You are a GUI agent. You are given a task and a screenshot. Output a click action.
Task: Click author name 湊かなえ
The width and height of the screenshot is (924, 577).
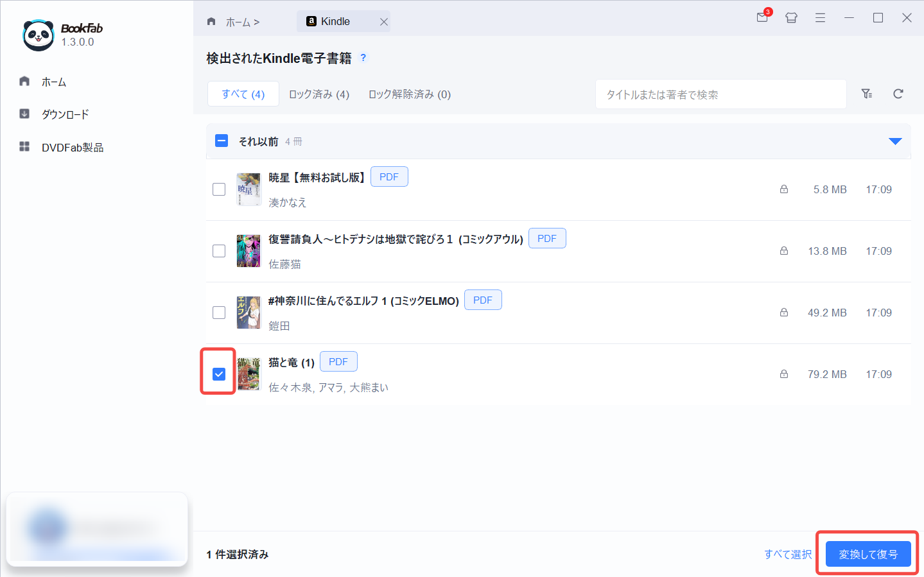coord(288,203)
